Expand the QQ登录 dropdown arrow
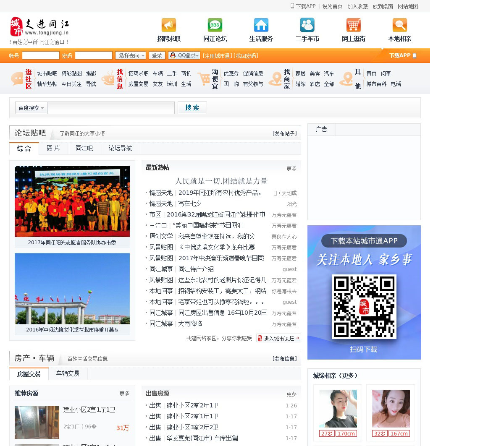 197,55
